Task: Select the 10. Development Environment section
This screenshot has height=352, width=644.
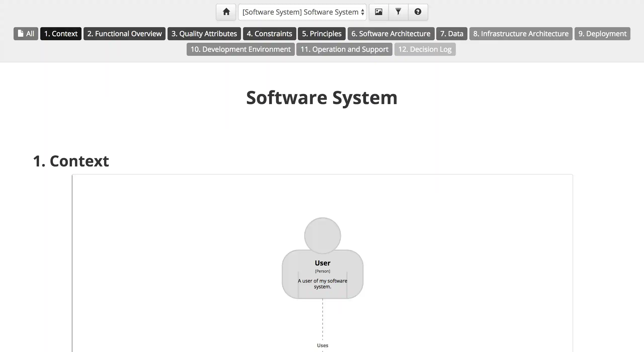Action: coord(240,49)
